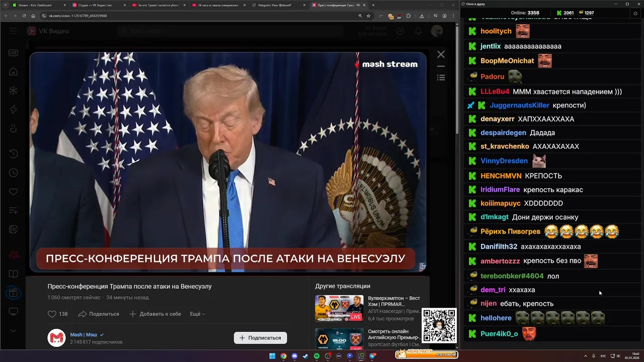Click username VinnyDresden in chat window
This screenshot has height=362, width=644.
504,161
